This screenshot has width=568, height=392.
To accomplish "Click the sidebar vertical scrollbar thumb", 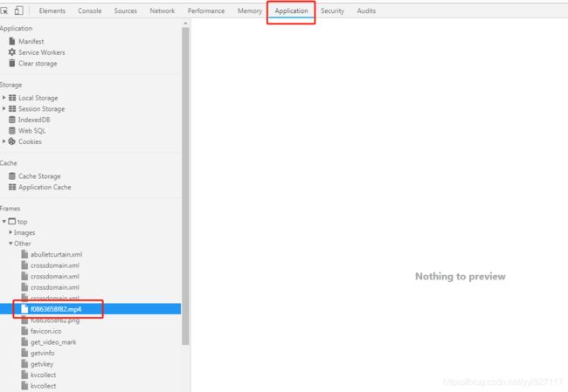I will (185, 186).
